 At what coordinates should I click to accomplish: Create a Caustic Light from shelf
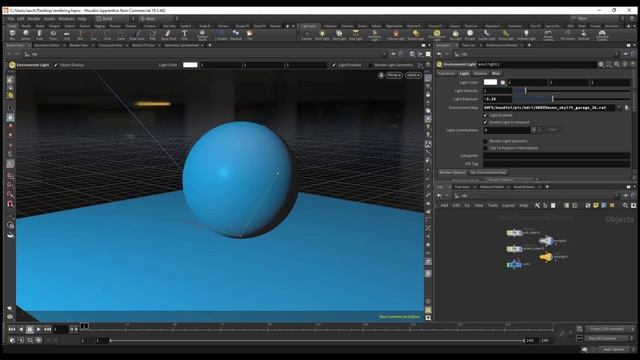pos(487,35)
